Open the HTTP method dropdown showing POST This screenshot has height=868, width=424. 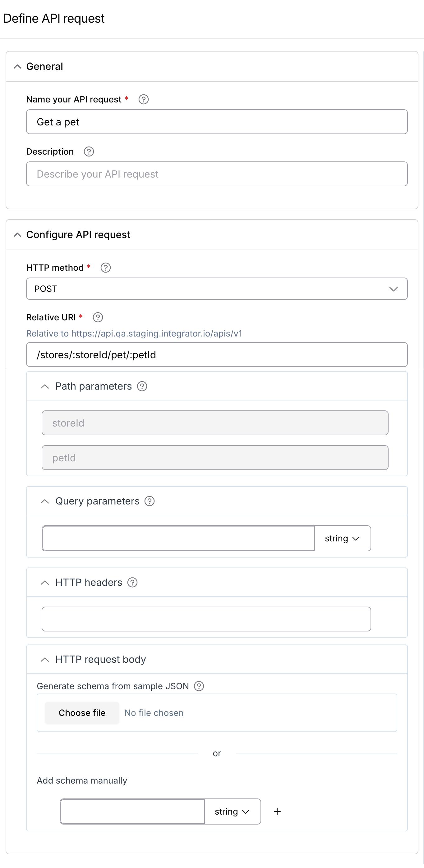[x=217, y=289]
